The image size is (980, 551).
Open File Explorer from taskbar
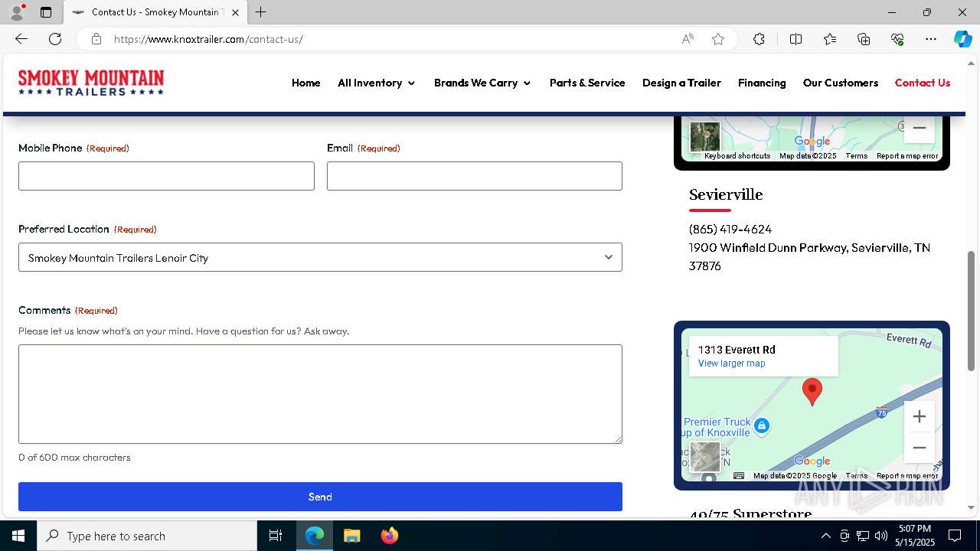351,536
